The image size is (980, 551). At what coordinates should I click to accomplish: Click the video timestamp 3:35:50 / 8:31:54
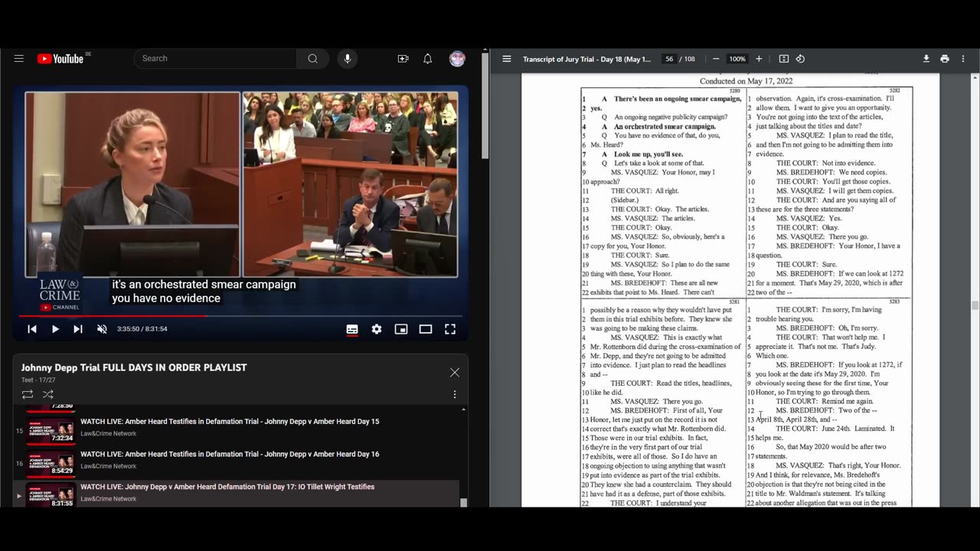pyautogui.click(x=142, y=329)
